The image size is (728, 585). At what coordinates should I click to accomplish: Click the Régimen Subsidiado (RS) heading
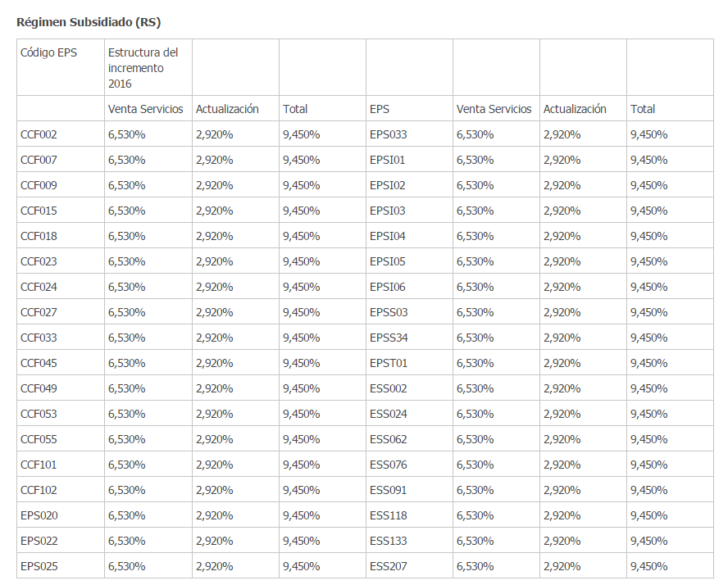pos(94,22)
